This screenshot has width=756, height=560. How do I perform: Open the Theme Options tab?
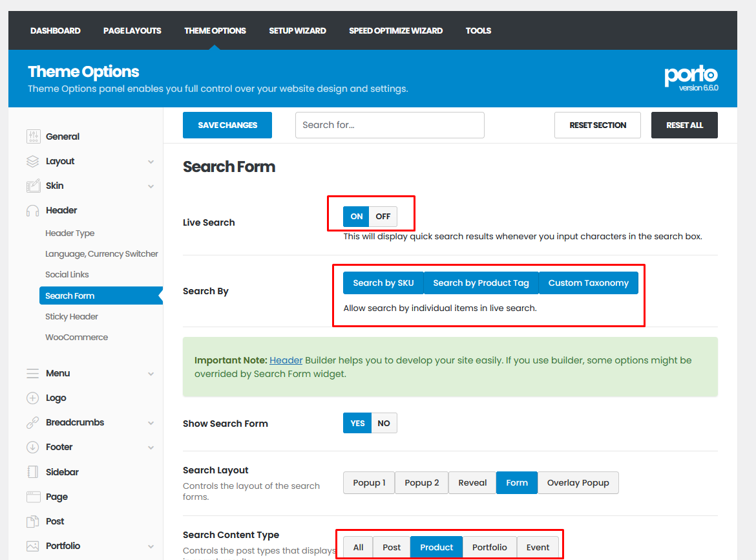point(215,30)
